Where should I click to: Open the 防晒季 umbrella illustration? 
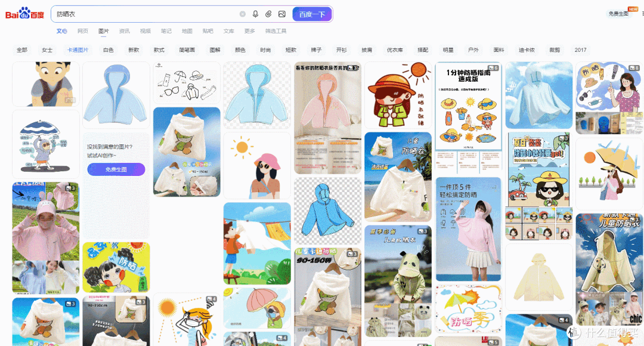coord(468,308)
